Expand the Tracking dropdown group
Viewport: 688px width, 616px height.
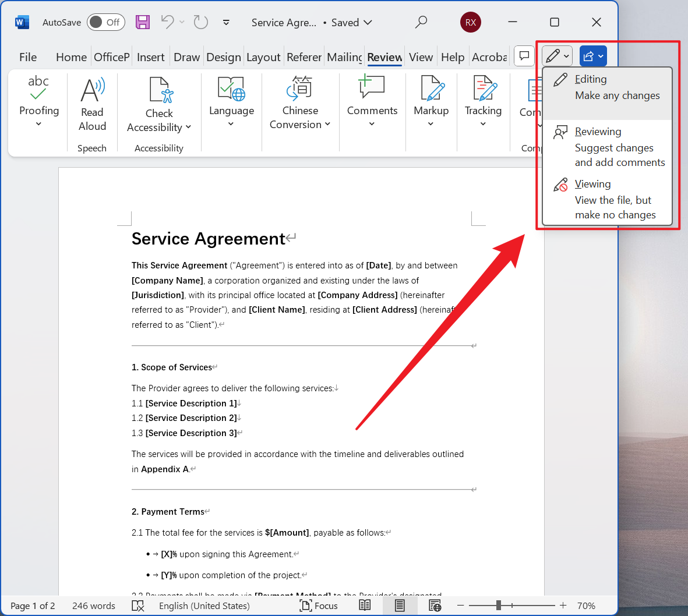[x=483, y=102]
